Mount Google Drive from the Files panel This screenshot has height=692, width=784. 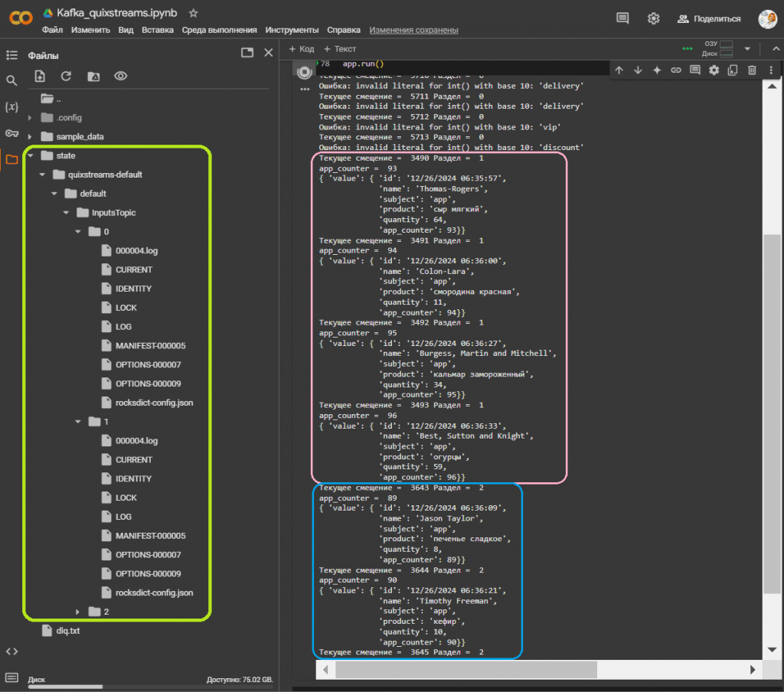(92, 75)
